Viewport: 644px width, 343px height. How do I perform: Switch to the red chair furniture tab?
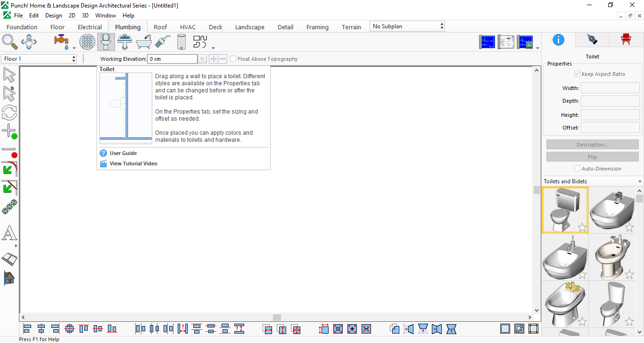click(x=626, y=40)
